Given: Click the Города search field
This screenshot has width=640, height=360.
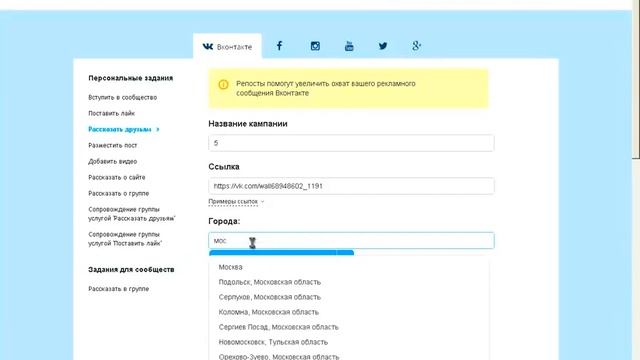Looking at the screenshot, I should coord(351,241).
